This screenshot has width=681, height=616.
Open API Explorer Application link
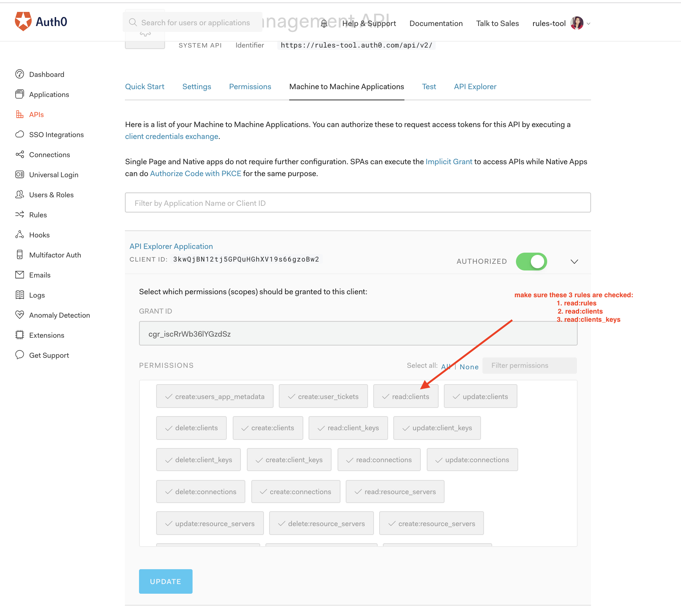tap(171, 246)
